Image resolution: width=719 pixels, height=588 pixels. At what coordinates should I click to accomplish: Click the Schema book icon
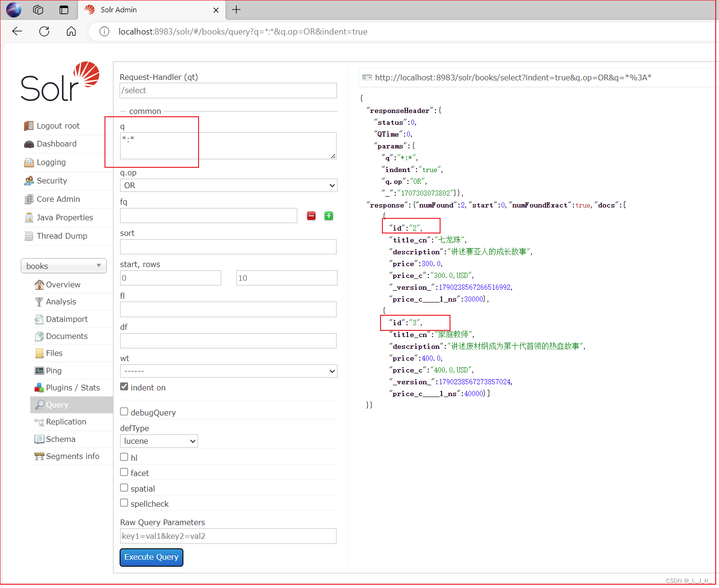39,439
